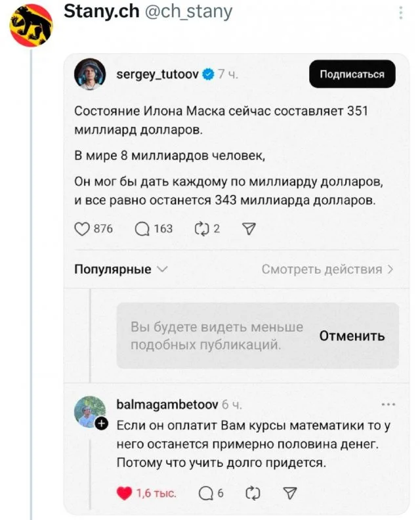Open three-dot menu on balmagambetoov's reply
Viewport: 420px width, 520px height.
388,404
